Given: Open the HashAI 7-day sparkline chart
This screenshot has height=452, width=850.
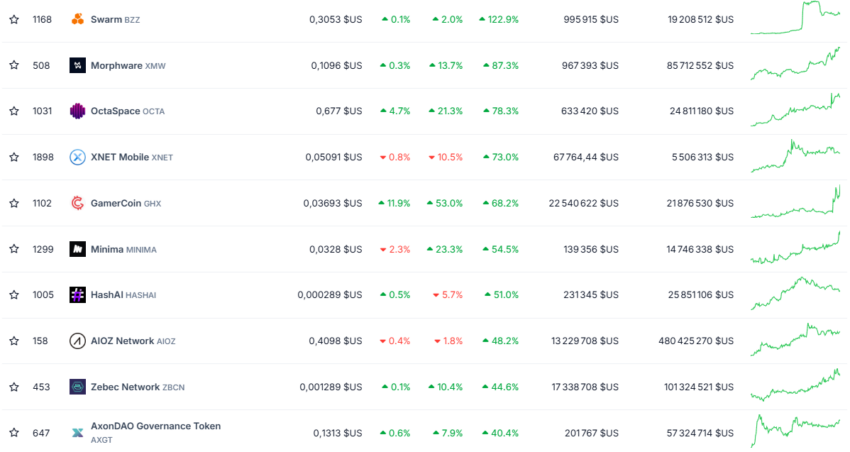Looking at the screenshot, I should pos(795,293).
